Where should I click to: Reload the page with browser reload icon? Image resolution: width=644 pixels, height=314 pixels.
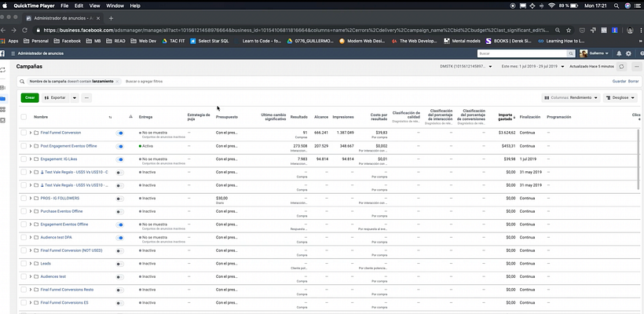[x=26, y=30]
